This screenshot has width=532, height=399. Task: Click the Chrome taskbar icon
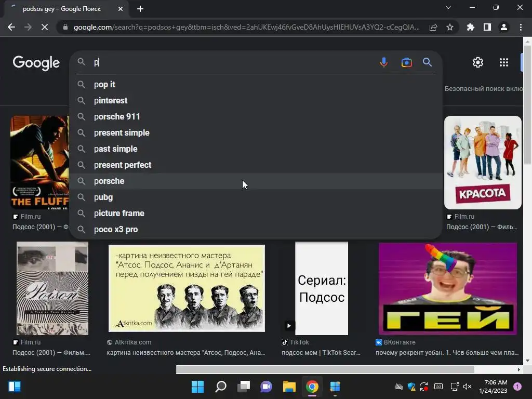312,387
